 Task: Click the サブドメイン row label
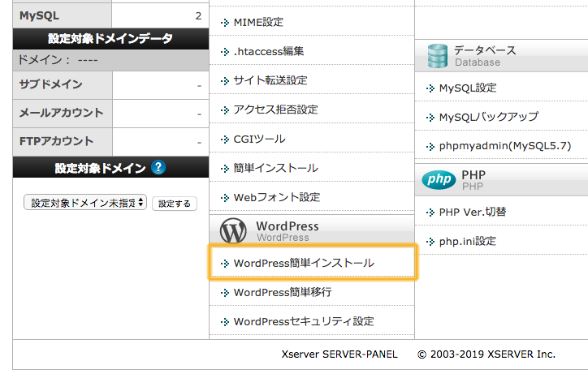pos(50,84)
